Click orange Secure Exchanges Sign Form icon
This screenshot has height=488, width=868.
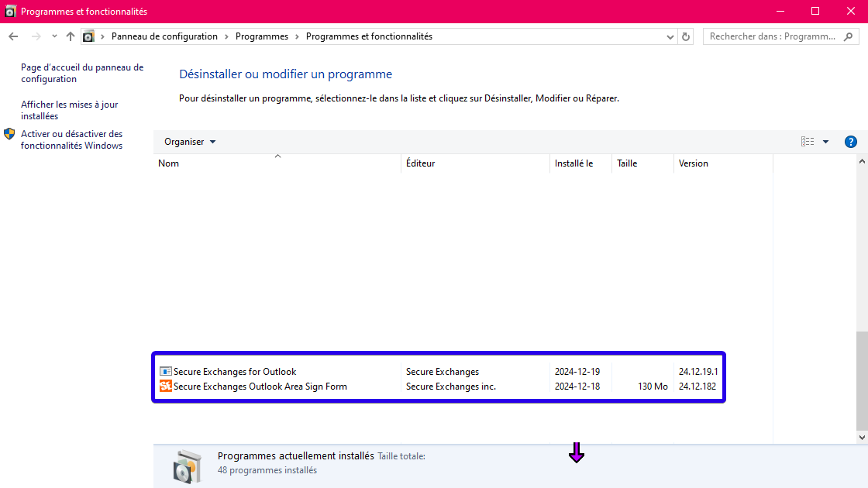pos(166,387)
